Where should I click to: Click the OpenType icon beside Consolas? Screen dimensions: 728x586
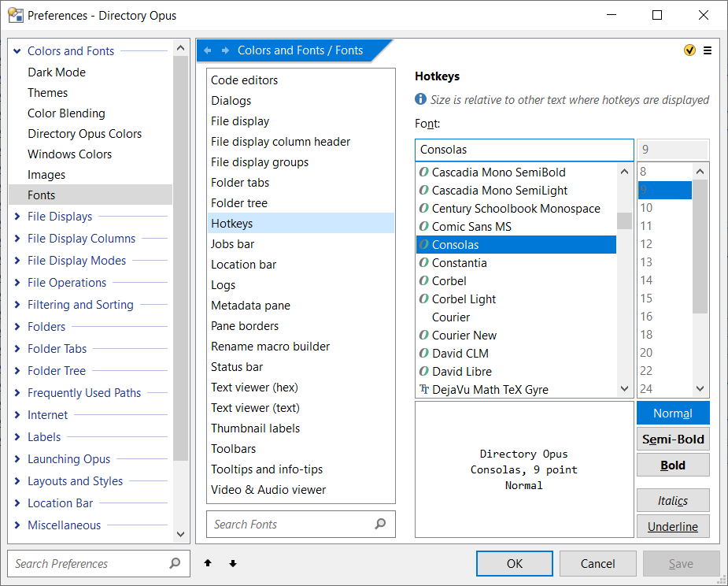click(423, 244)
